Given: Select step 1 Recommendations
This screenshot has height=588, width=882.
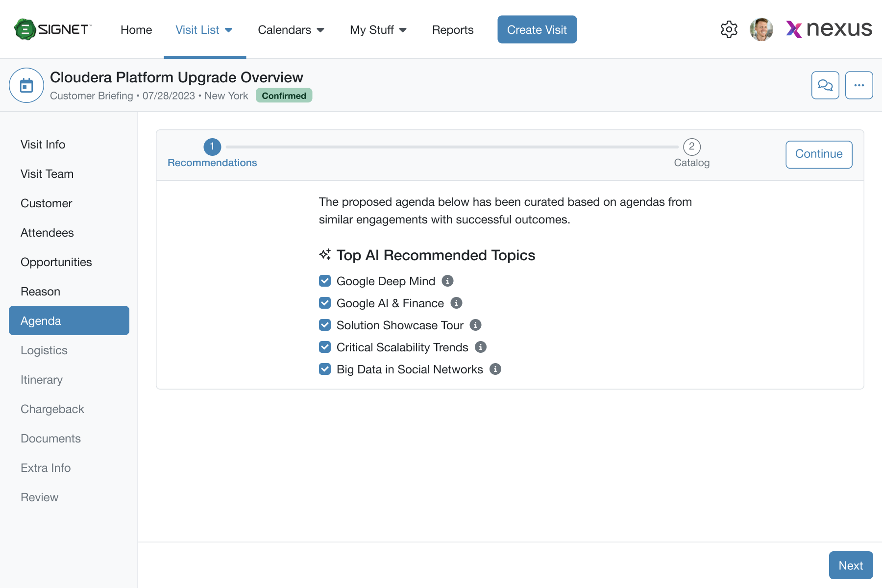Looking at the screenshot, I should (212, 153).
